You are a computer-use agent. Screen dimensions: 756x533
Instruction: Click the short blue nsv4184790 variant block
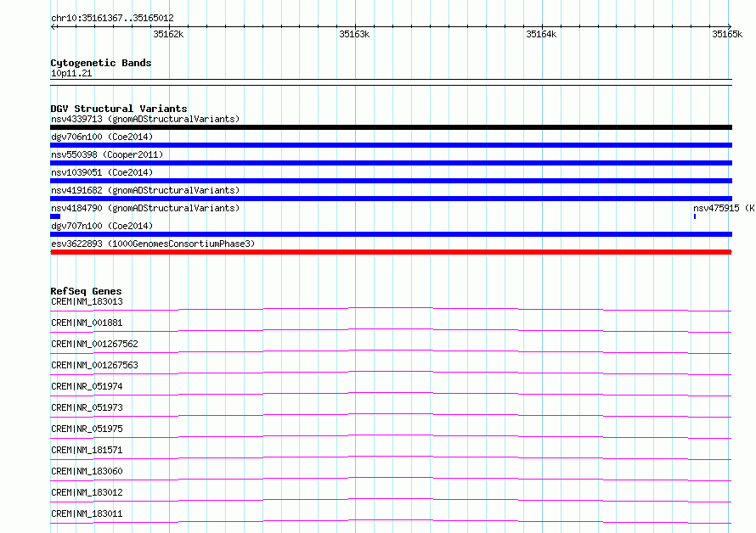(55, 216)
